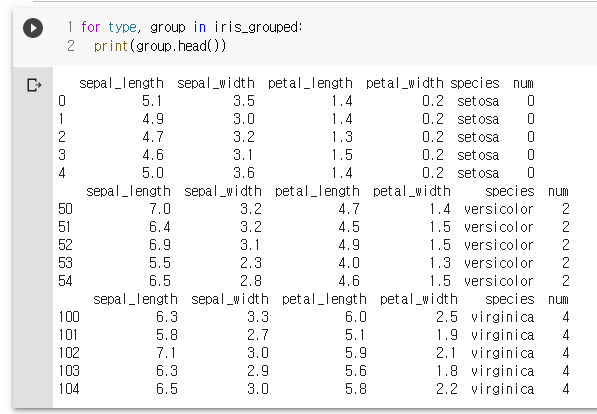Click sepal_length value 7.1 in row 102
Screen dimensions: 597x414
click(x=166, y=353)
